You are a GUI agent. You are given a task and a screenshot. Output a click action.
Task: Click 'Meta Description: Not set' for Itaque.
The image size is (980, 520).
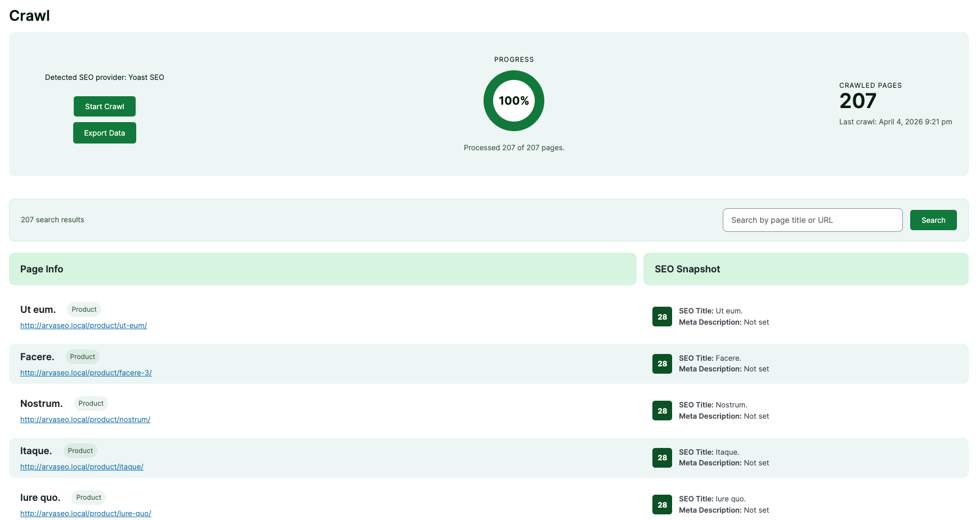[724, 463]
